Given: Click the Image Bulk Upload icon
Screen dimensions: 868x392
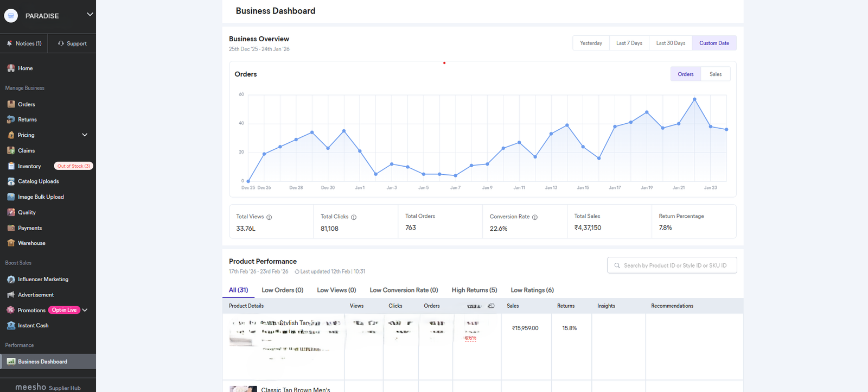Looking at the screenshot, I should click(11, 197).
